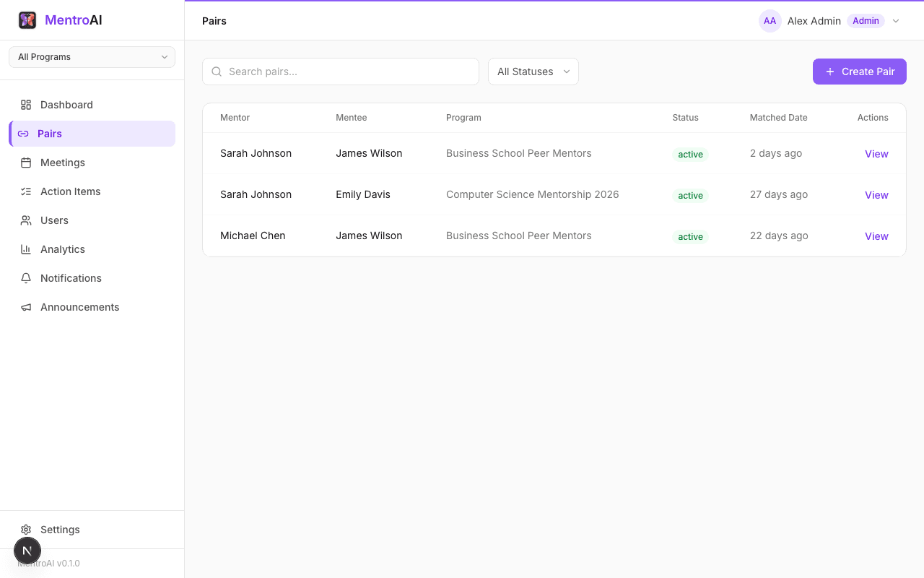Click the checklist icon for Action Items
The width and height of the screenshot is (924, 578).
[x=26, y=191]
